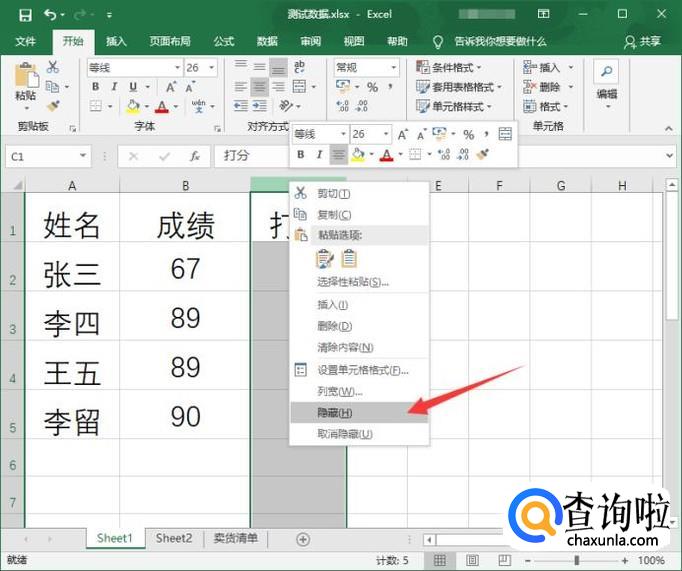Click the 共享 share button
Screen dimensions: 682x571
(643, 41)
